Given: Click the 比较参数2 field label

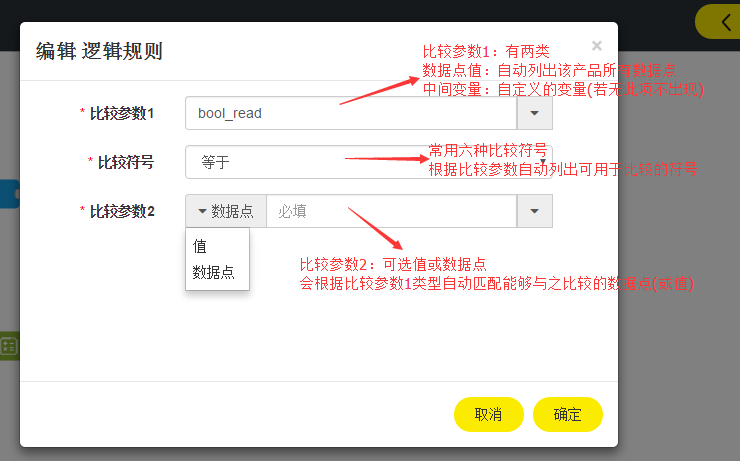Looking at the screenshot, I should coord(120,211).
